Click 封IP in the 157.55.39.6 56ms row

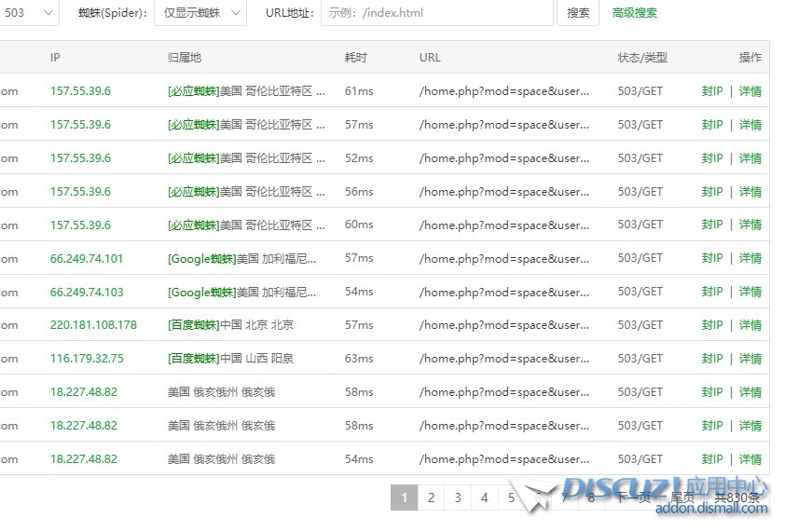712,192
